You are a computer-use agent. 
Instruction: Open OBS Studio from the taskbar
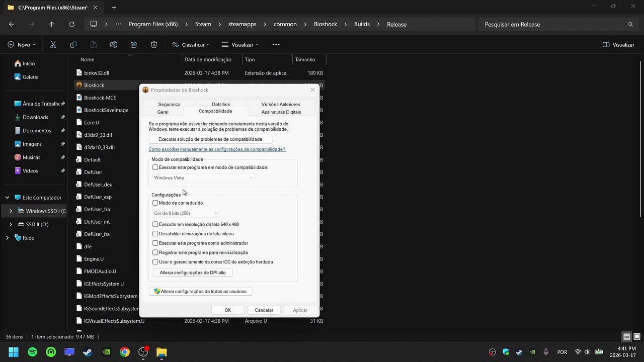point(143,352)
